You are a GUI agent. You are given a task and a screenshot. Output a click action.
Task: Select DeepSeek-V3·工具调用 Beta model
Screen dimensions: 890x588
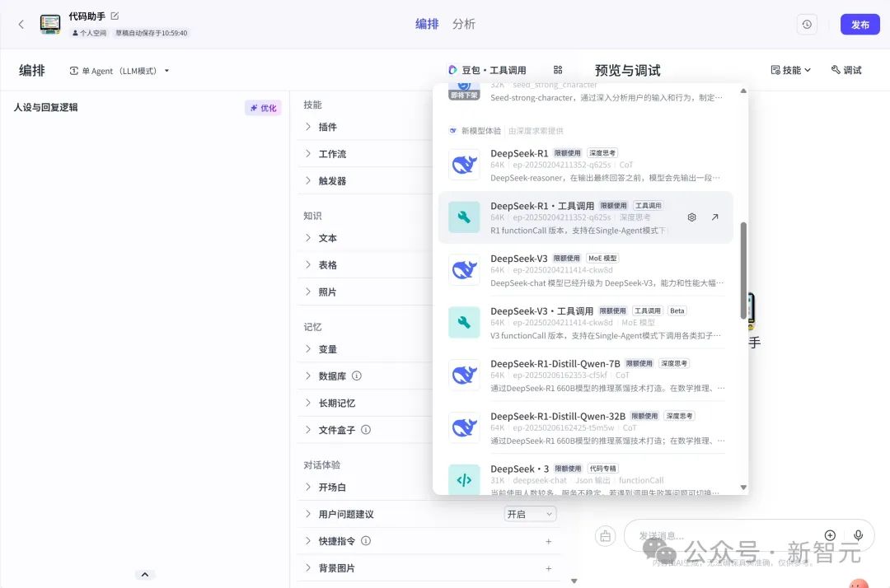click(585, 323)
